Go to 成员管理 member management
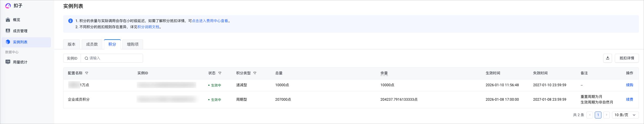This screenshot has width=644, height=124. click(20, 31)
